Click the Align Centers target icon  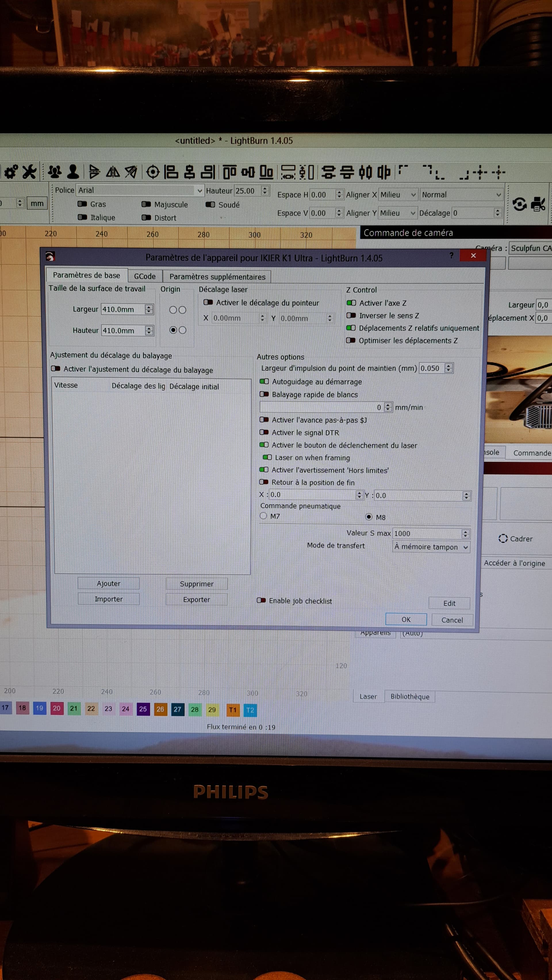pos(153,172)
